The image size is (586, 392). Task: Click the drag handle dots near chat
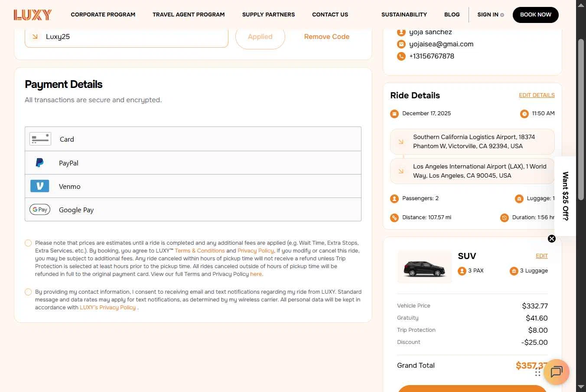(537, 373)
